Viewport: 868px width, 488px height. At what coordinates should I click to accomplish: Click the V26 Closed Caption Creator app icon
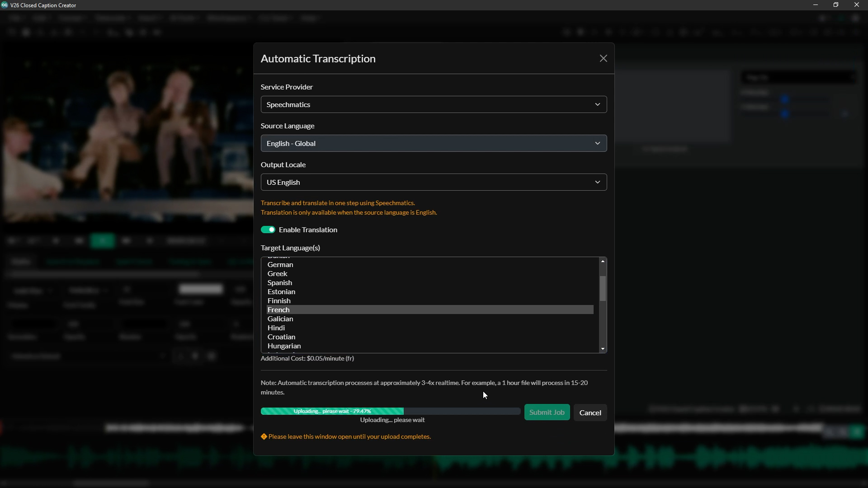[5, 5]
